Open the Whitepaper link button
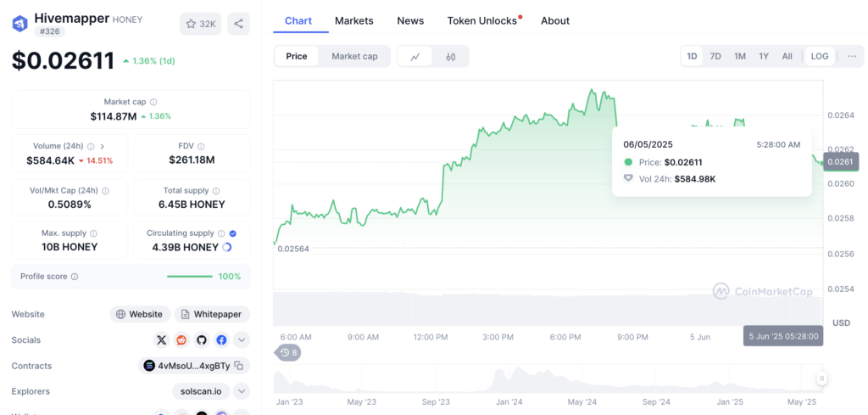Image resolution: width=868 pixels, height=415 pixels. click(x=212, y=314)
